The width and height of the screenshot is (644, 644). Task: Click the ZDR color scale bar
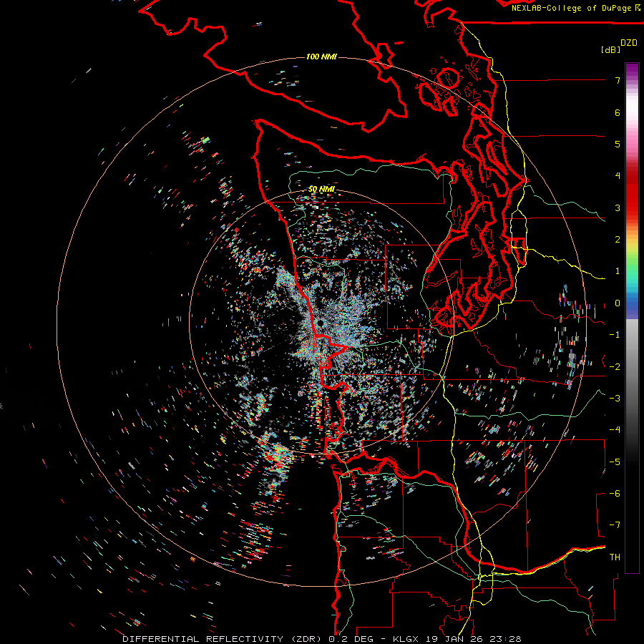632,318
